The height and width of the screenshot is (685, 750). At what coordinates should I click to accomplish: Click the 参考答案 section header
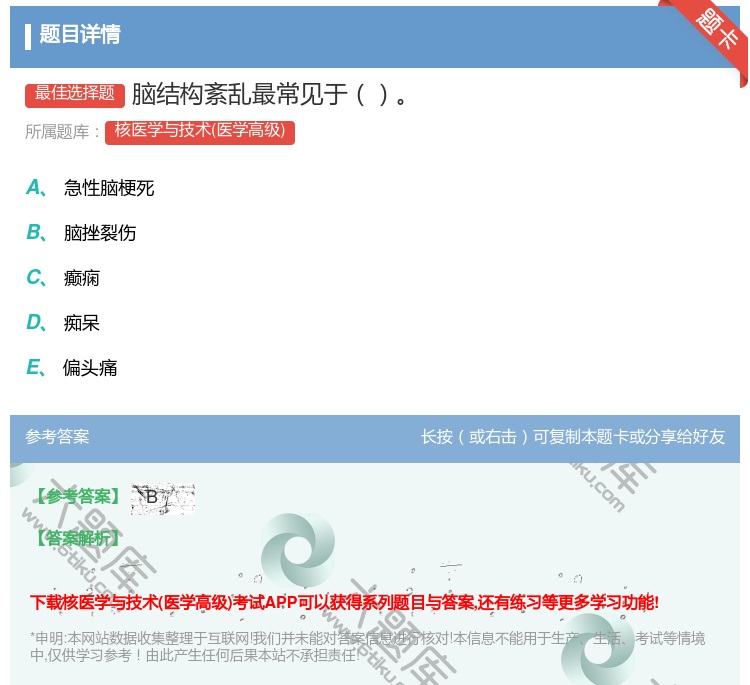[57, 437]
